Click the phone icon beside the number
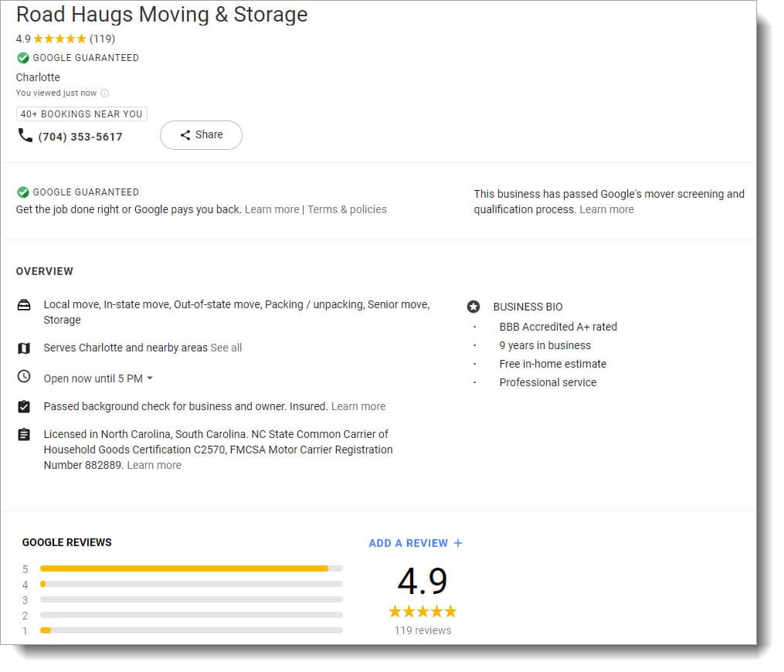Viewport: 784px width, 672px height. coord(25,135)
